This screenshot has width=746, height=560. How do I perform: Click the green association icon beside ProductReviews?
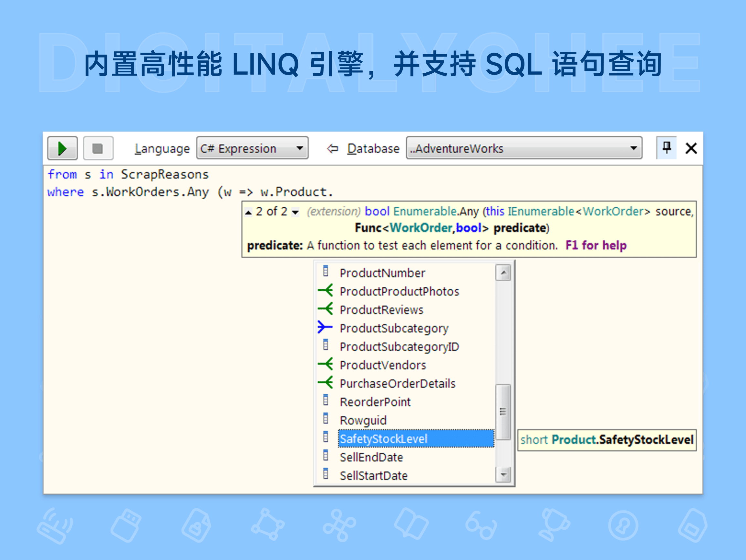point(325,309)
